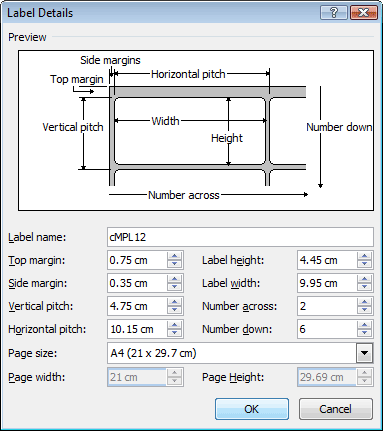
Task: Decrease the Label width value
Action: tap(364, 287)
